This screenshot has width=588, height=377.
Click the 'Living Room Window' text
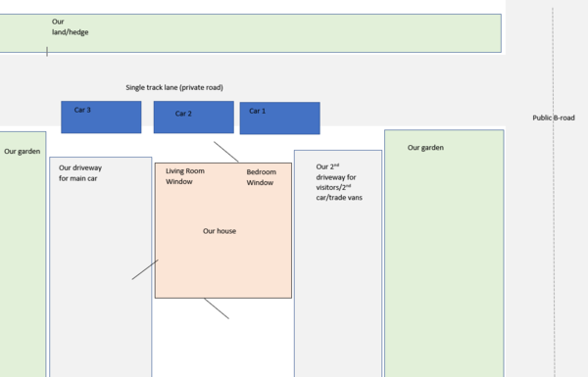pyautogui.click(x=185, y=176)
